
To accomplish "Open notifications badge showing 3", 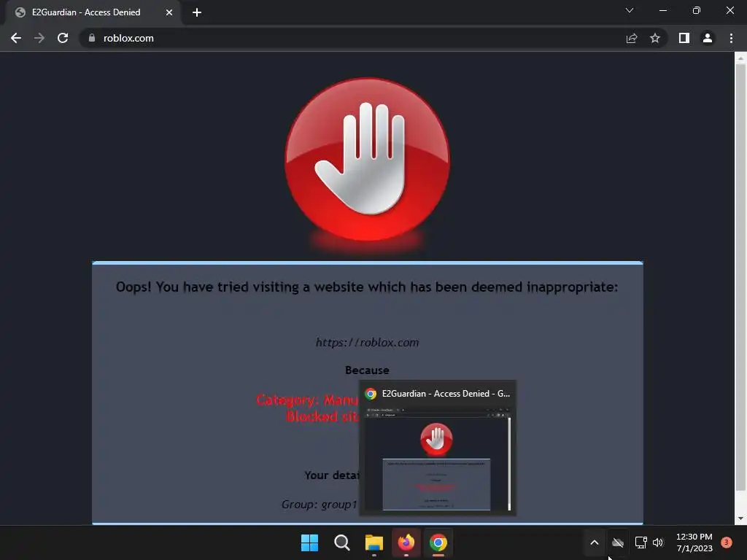I will [727, 542].
